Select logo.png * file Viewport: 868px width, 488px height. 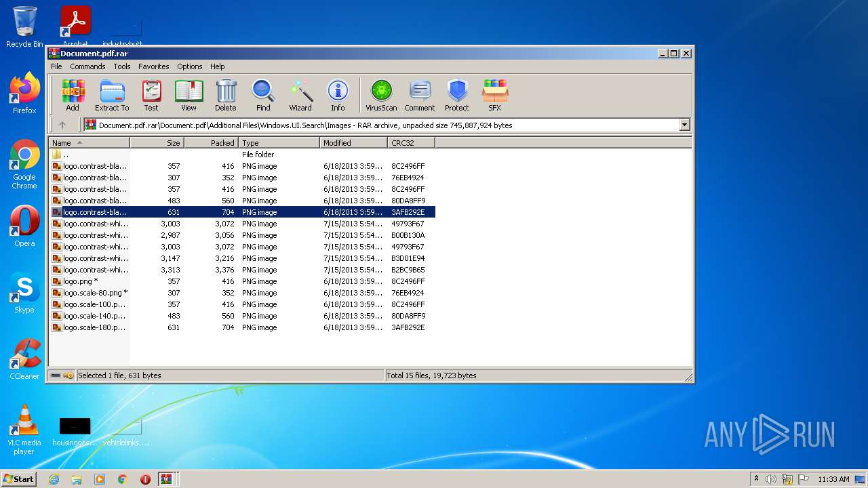point(242,281)
